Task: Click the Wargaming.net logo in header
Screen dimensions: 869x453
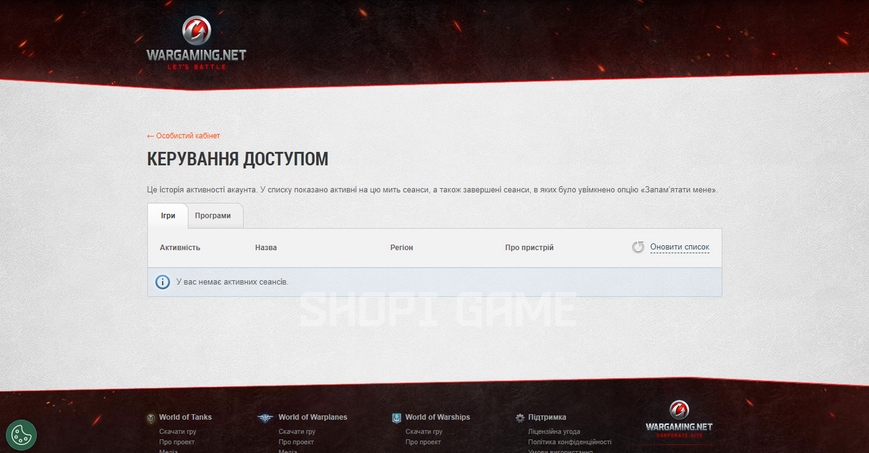Action: coord(196,43)
